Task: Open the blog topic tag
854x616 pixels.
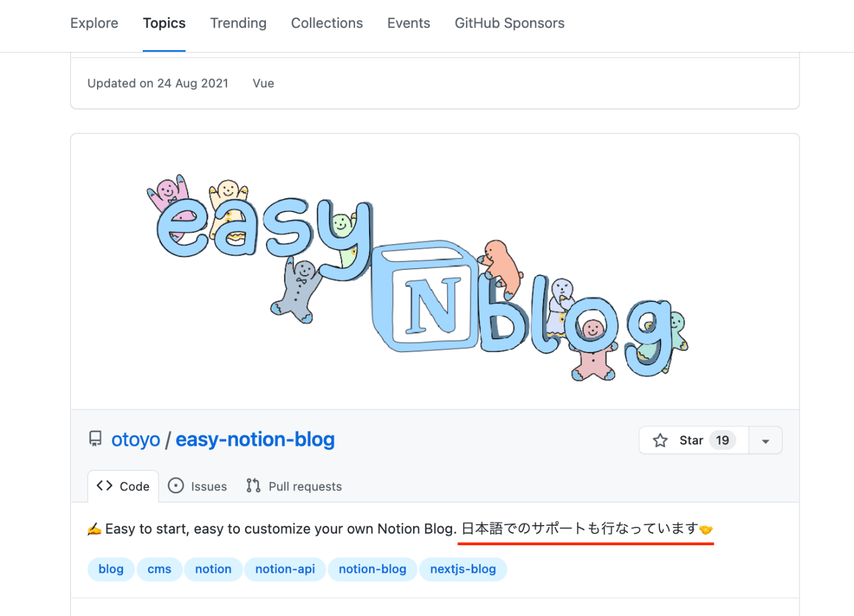Action: point(111,569)
